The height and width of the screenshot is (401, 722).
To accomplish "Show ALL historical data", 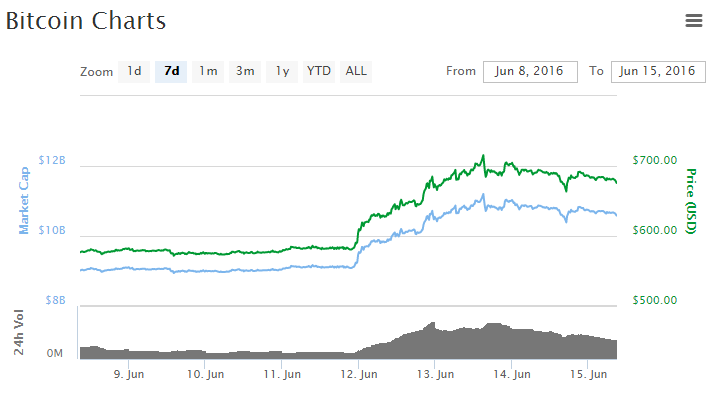I will click(356, 71).
